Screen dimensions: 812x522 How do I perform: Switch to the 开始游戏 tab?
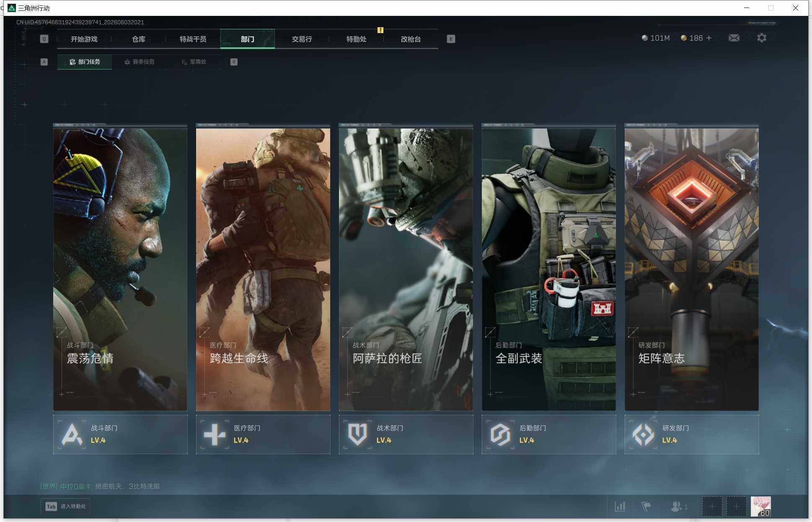[x=84, y=39]
